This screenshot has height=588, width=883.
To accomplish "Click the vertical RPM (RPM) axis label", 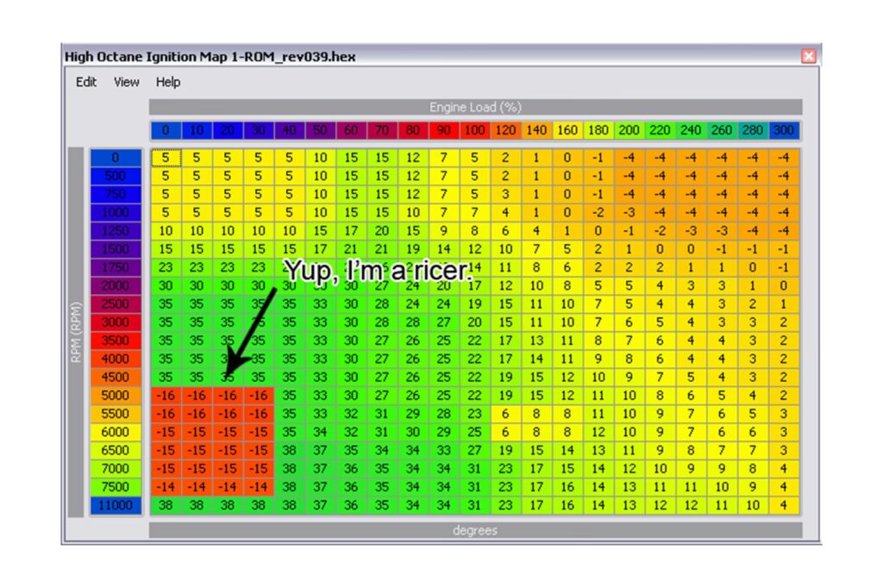I will [77, 332].
